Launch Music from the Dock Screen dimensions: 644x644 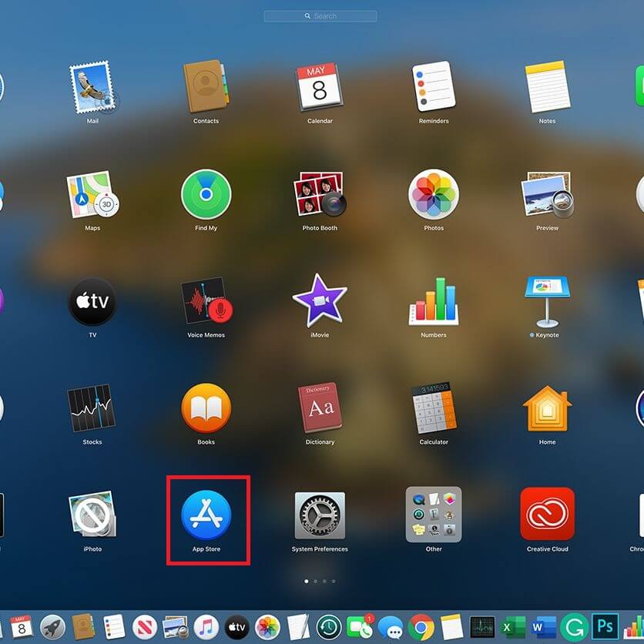tap(206, 627)
